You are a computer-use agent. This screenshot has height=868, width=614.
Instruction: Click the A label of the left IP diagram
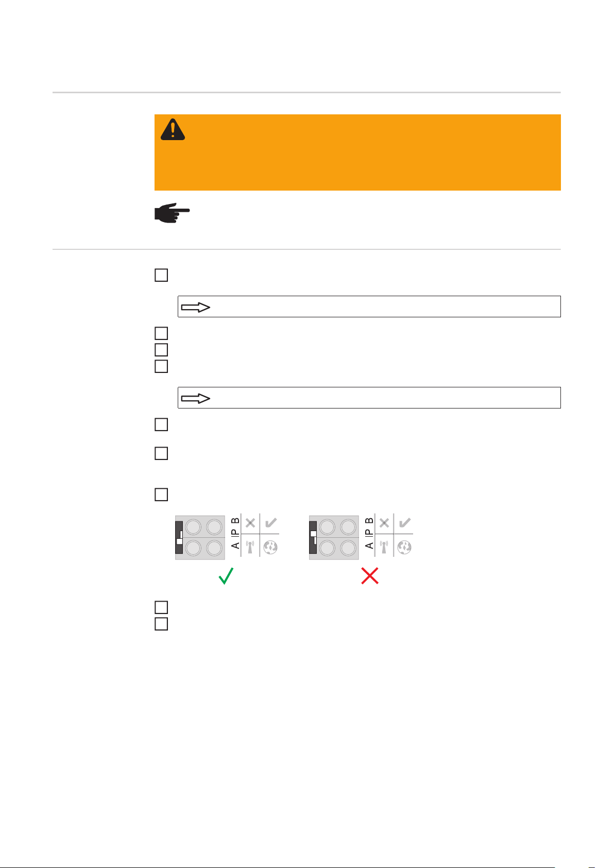235,546
